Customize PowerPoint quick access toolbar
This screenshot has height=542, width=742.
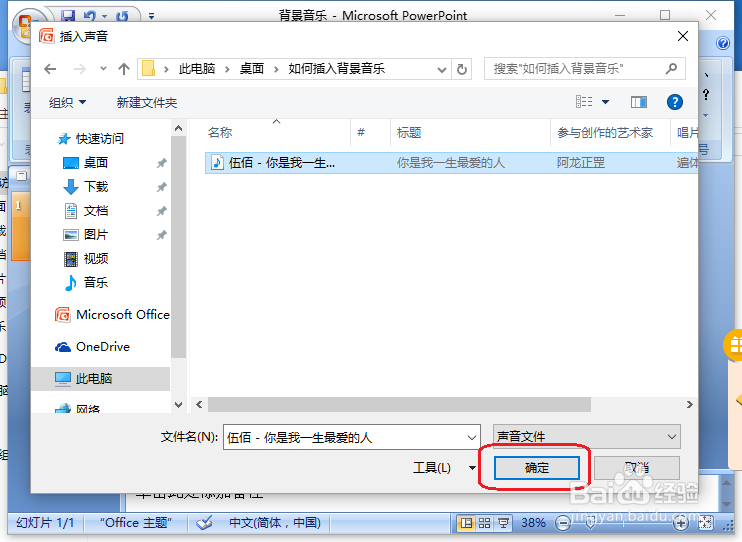pos(151,16)
